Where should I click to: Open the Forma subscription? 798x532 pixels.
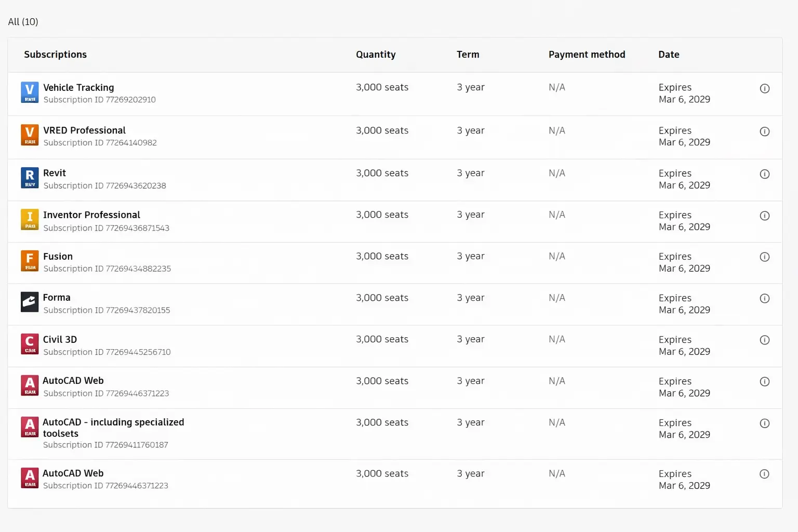click(x=57, y=297)
